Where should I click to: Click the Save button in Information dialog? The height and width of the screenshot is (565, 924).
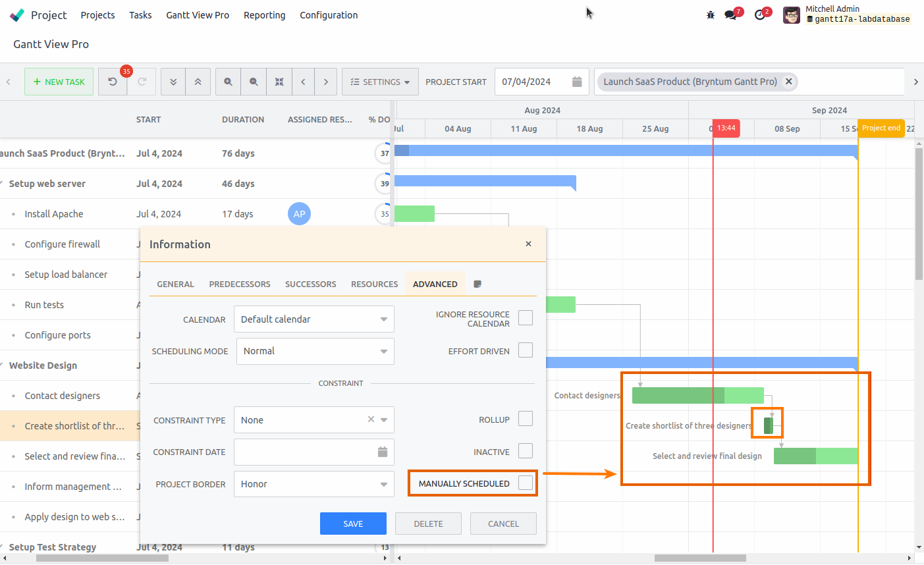353,523
